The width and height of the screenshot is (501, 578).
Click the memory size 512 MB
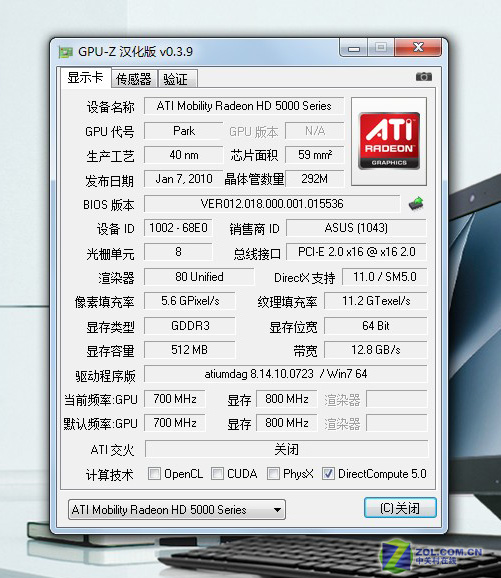pyautogui.click(x=190, y=349)
